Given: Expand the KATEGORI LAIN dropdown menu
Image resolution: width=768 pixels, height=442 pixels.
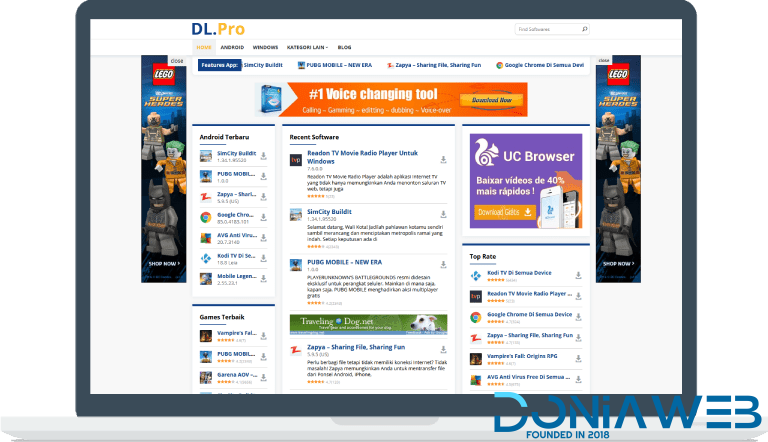Looking at the screenshot, I should click(307, 48).
